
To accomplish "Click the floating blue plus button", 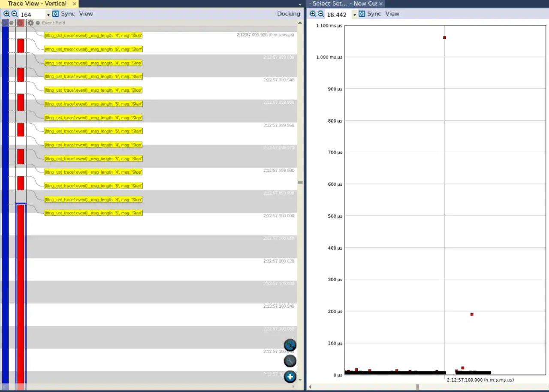I will click(290, 377).
